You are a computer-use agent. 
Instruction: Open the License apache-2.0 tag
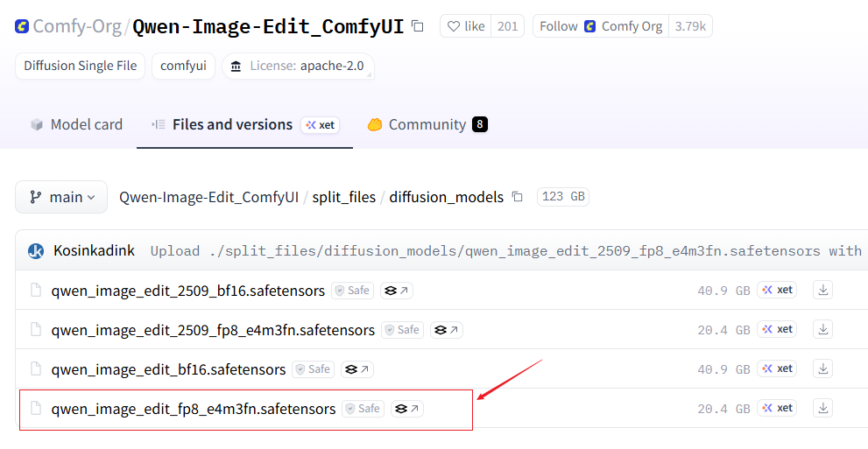(298, 66)
